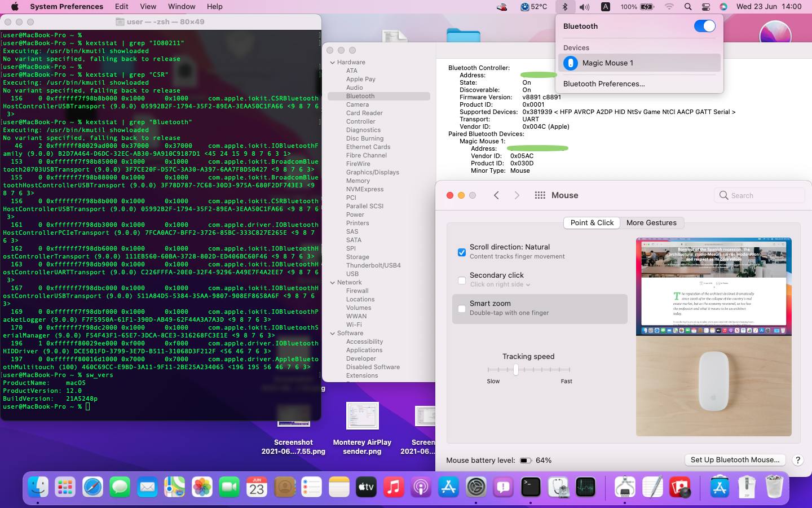Uncheck Scroll direction: Natural
812x508 pixels.
(462, 252)
